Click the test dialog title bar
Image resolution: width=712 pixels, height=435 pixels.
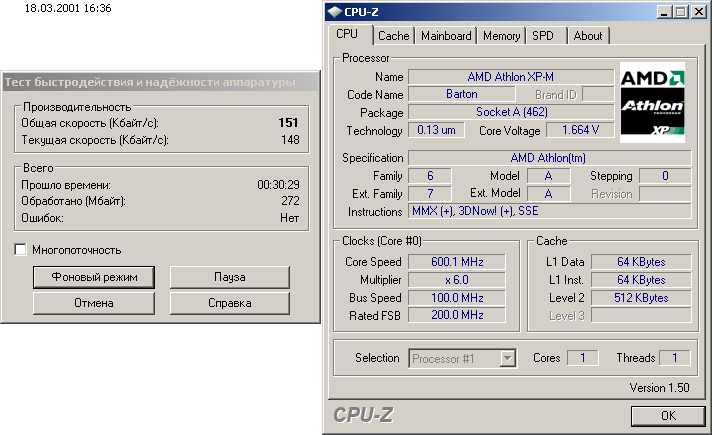(x=161, y=82)
